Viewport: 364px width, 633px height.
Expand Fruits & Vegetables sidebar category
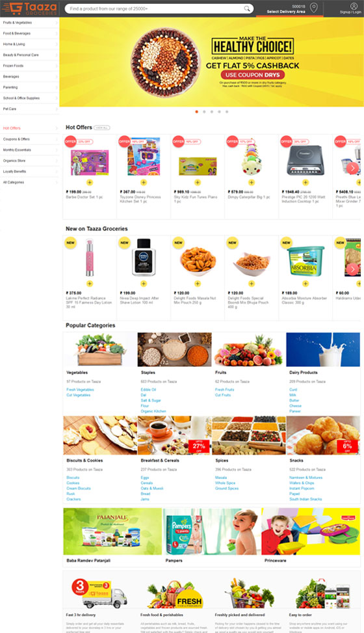(x=29, y=23)
